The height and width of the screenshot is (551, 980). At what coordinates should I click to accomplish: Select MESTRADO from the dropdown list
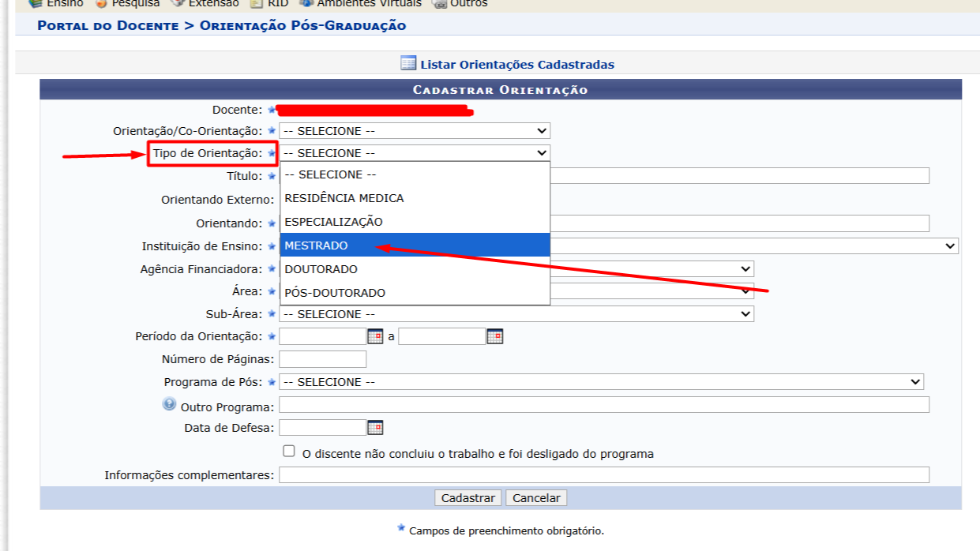click(415, 246)
